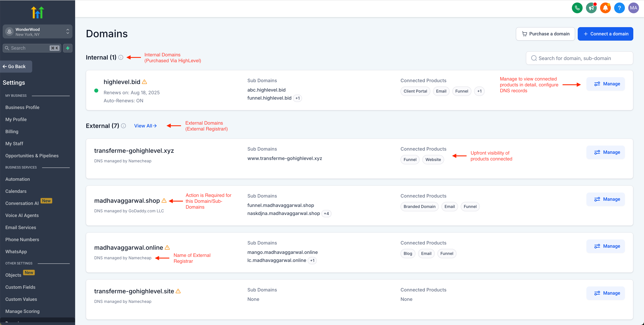
Task: Expand the WonderWood account switcher chevrons
Action: [68, 32]
